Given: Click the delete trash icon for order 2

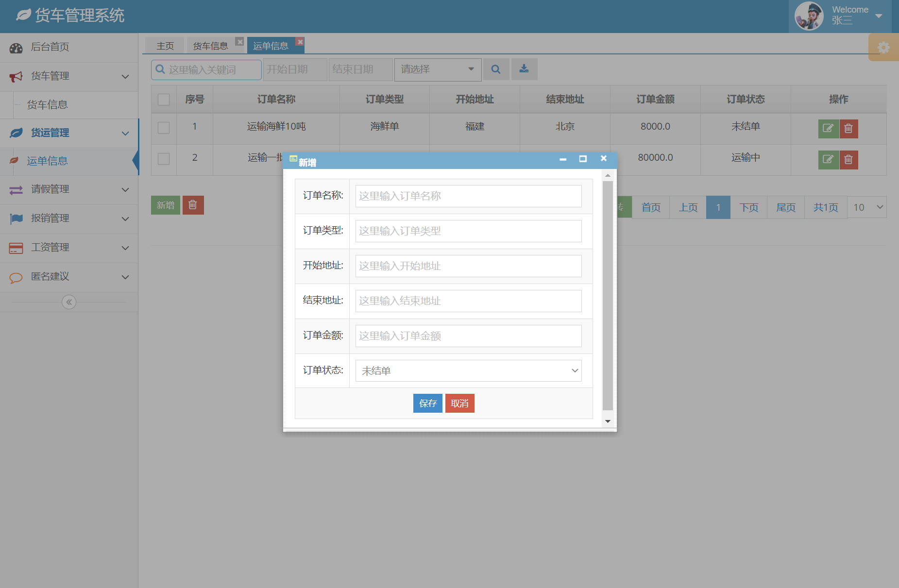Looking at the screenshot, I should tap(848, 160).
